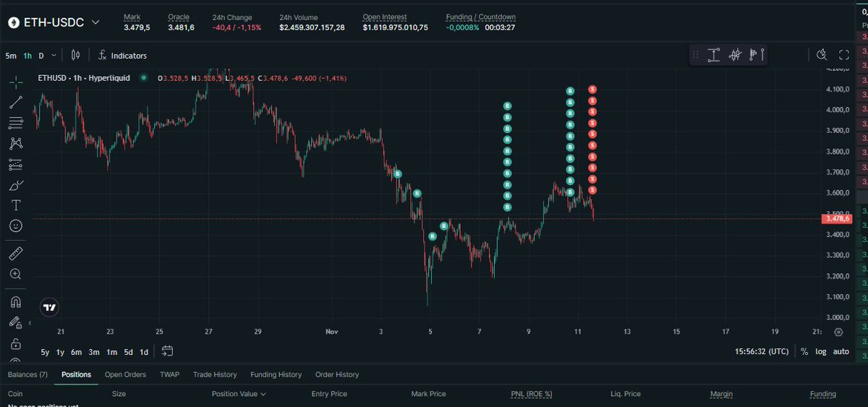The height and width of the screenshot is (407, 868).
Task: Expand the timeframe dropdown arrow
Action: [55, 56]
